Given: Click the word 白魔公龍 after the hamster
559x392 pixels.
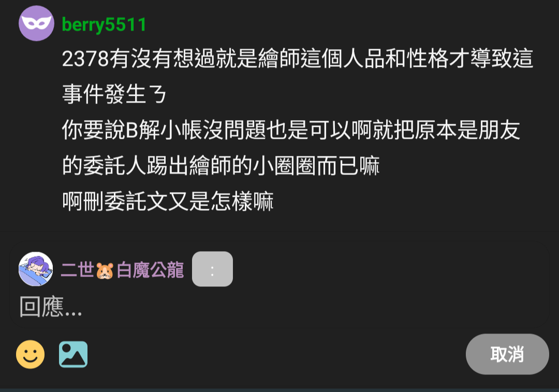Looking at the screenshot, I should (x=150, y=270).
